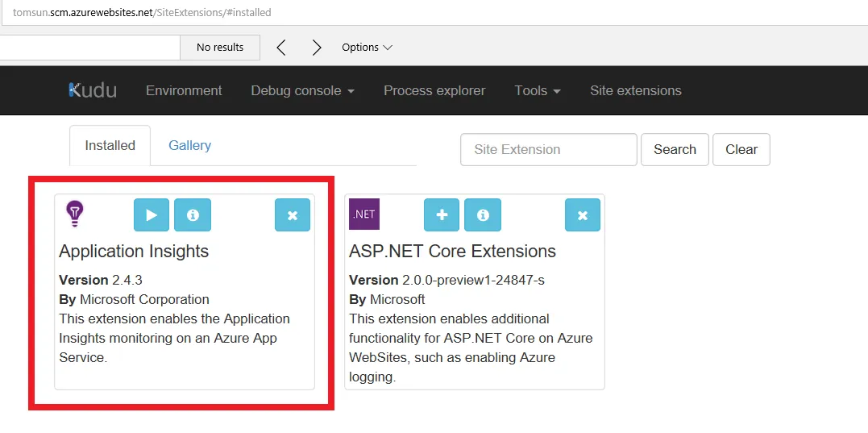The image size is (868, 433).
Task: Remove the Application Insights extension
Action: (293, 214)
